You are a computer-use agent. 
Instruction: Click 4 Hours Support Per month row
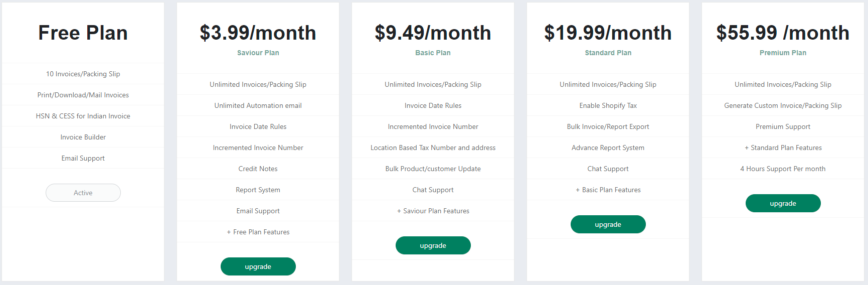click(x=783, y=169)
